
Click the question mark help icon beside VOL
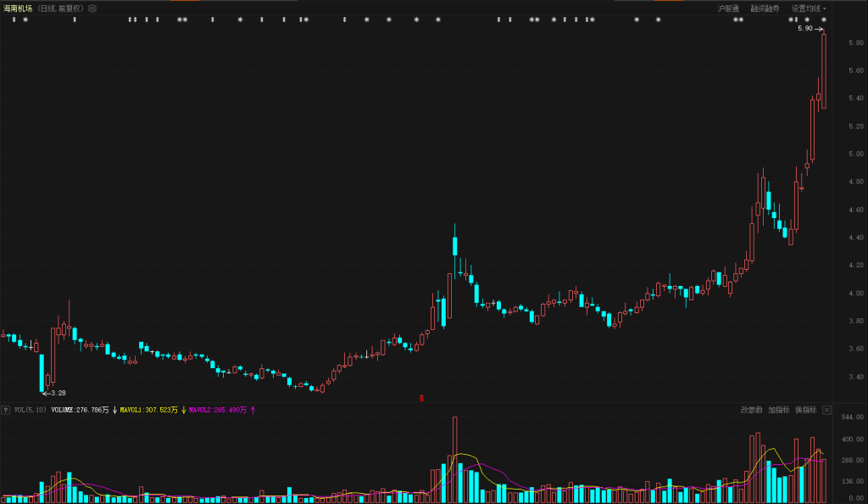pyautogui.click(x=5, y=410)
